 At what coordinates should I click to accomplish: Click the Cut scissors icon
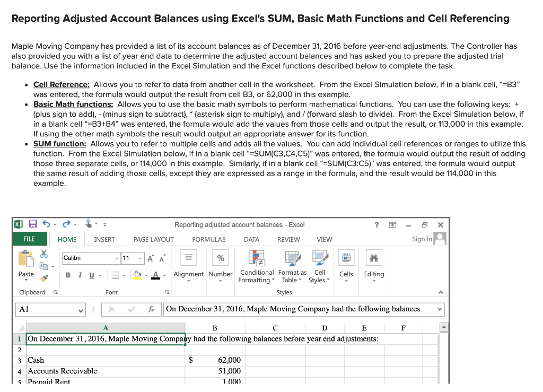[43, 254]
